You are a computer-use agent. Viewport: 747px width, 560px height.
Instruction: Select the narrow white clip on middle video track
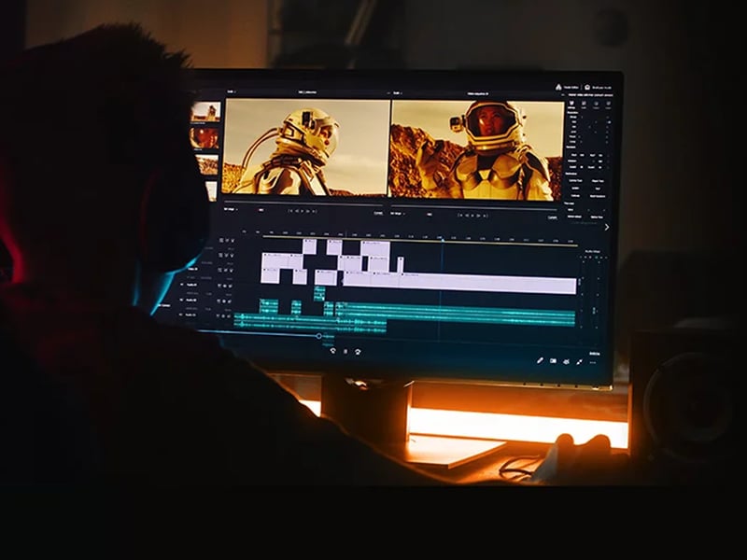point(401,265)
